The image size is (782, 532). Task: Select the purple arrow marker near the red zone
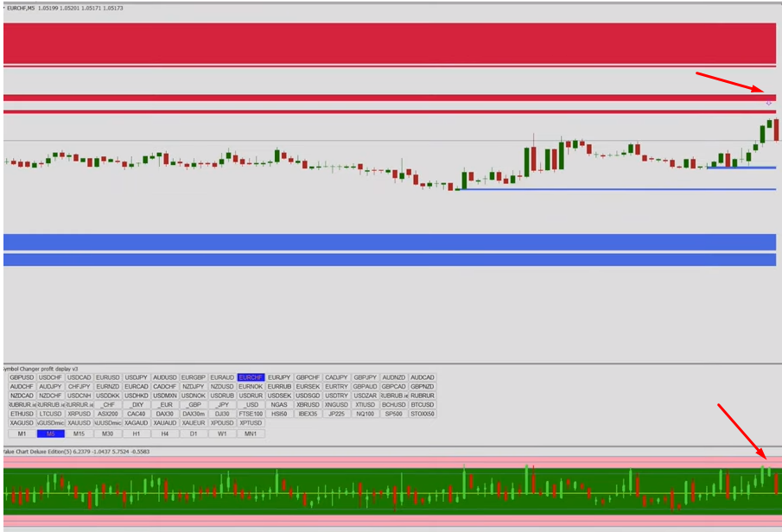[769, 104]
